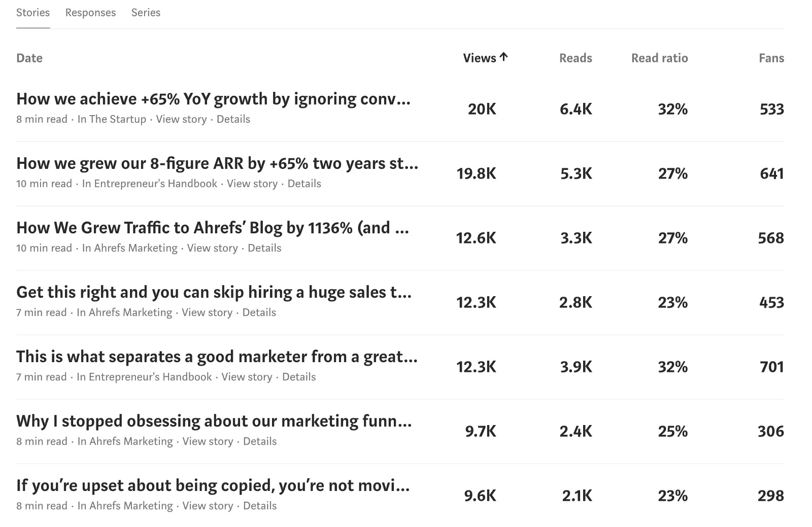
Task: Click the Date column header
Action: pyautogui.click(x=29, y=58)
